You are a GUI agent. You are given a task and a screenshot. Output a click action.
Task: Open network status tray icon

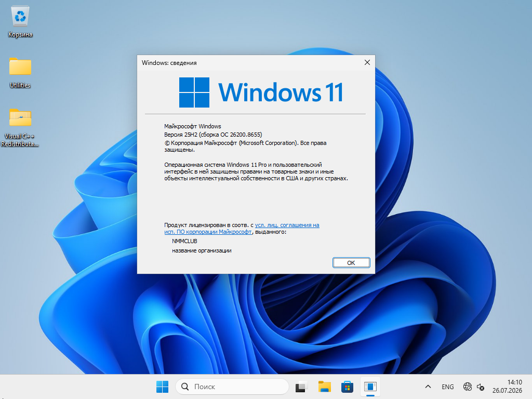(467, 387)
